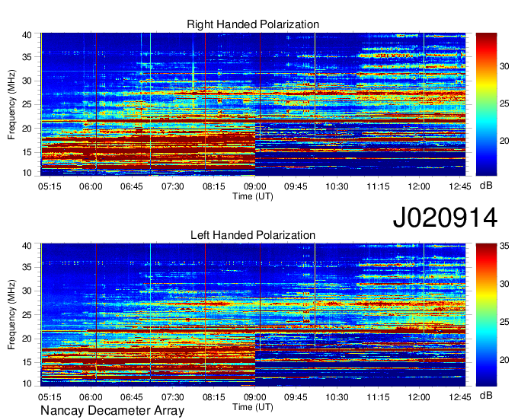The height and width of the screenshot is (420, 518).
Task: Click Frequency (MHz) label of lower plot
Action: (x=11, y=315)
